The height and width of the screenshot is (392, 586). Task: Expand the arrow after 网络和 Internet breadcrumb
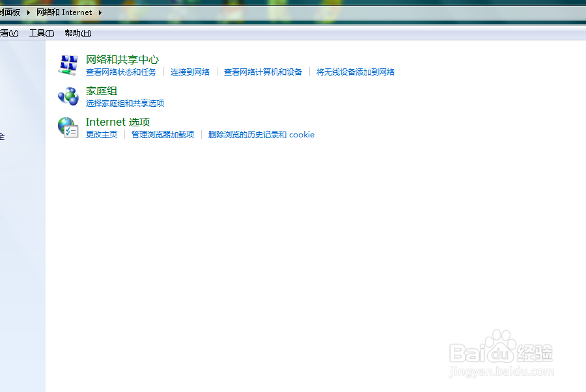pos(100,13)
